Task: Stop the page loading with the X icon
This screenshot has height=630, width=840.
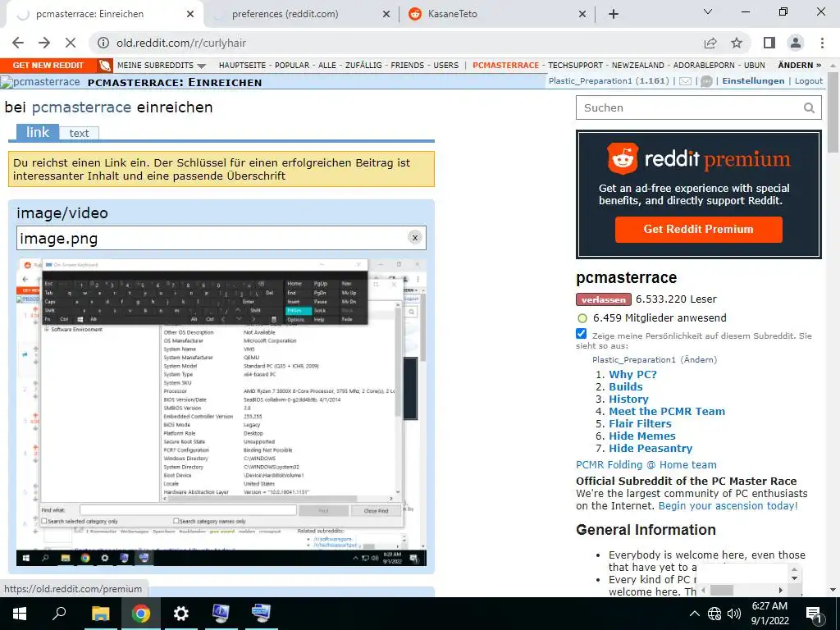Action: (x=71, y=43)
